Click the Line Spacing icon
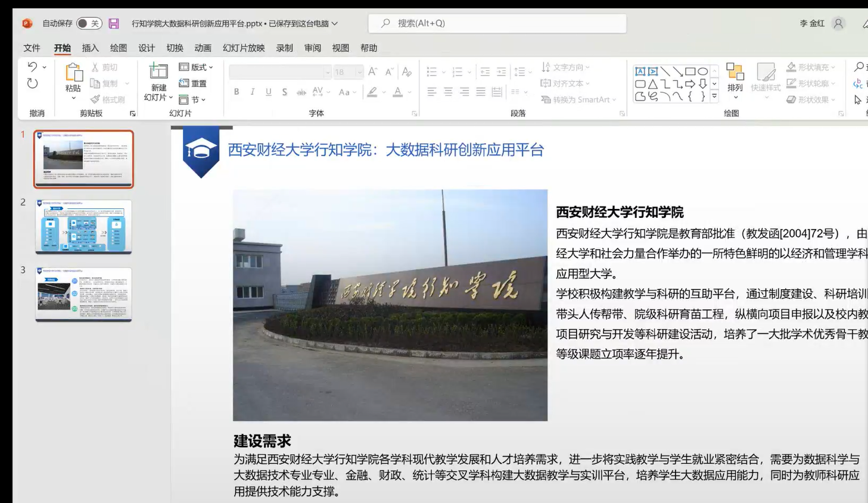 520,72
